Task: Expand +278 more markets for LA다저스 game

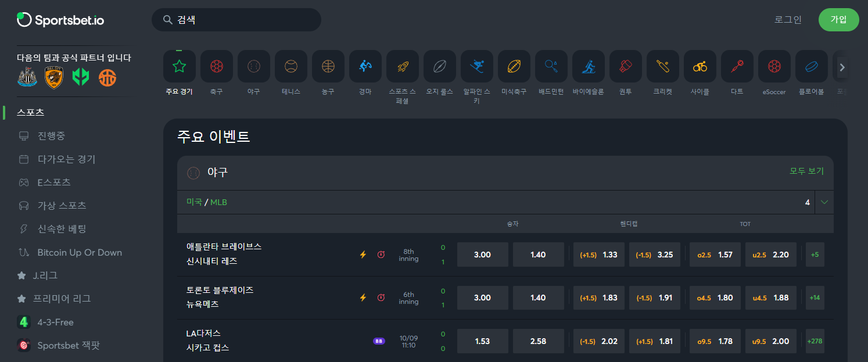Action: [x=815, y=341]
